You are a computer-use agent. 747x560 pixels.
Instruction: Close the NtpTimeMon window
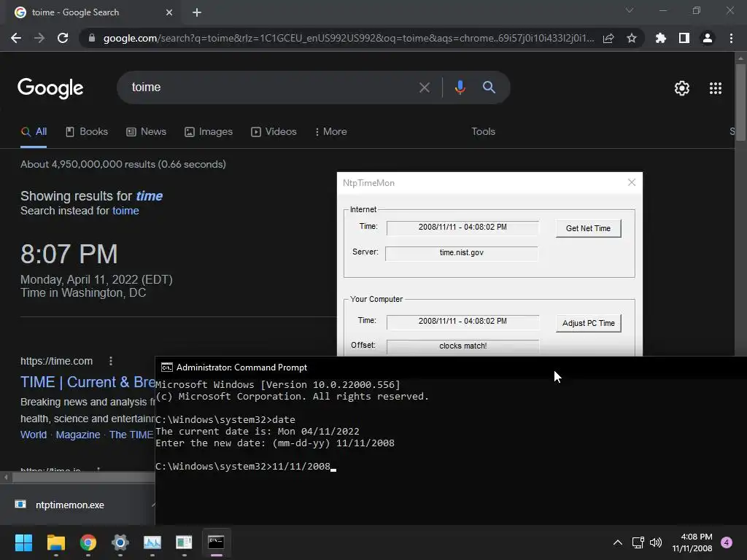[632, 183]
